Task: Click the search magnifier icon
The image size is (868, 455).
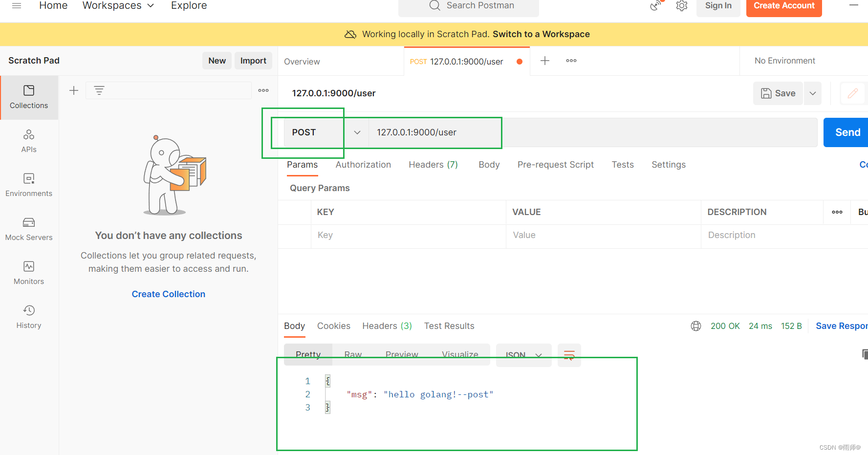Action: [x=434, y=5]
